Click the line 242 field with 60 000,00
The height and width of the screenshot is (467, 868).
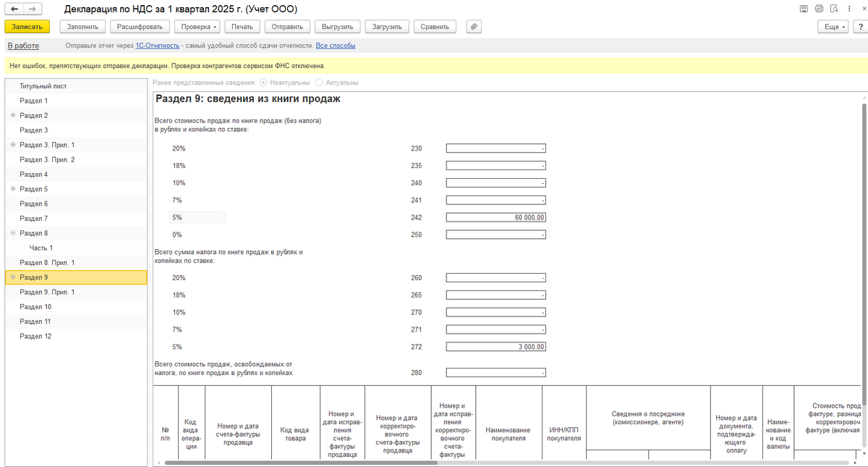[x=495, y=217]
